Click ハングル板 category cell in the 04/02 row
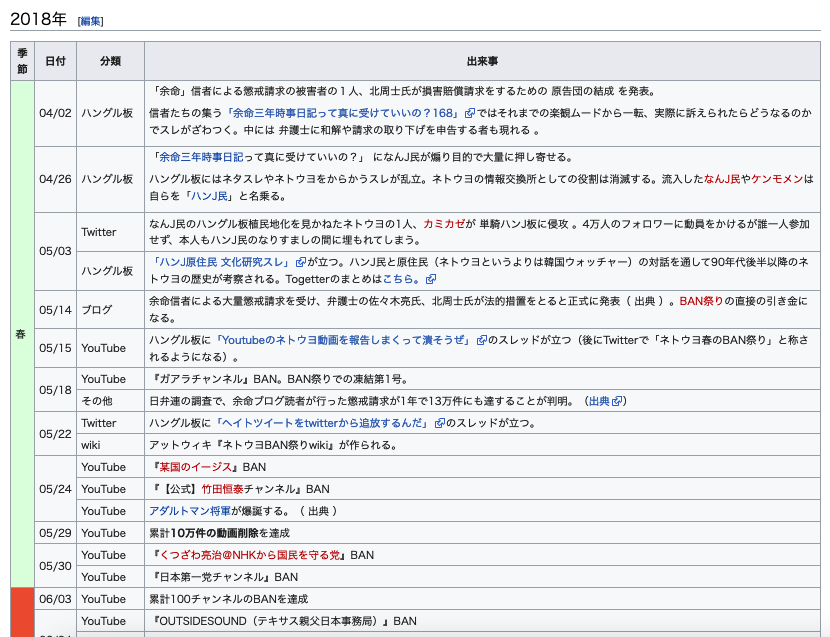The height and width of the screenshot is (637, 830). 111,113
